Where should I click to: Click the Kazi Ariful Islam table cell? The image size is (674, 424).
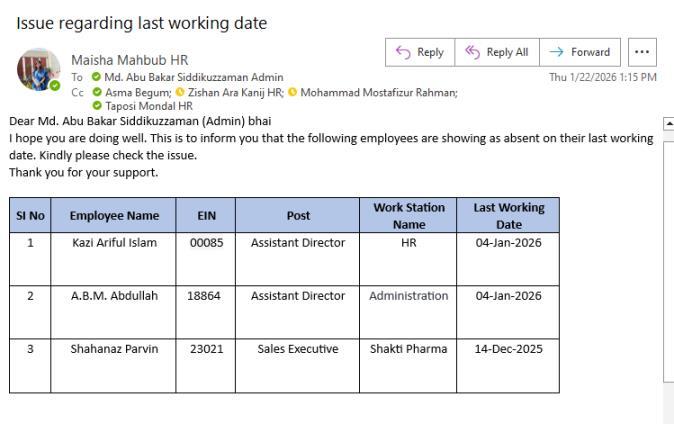[x=115, y=243]
